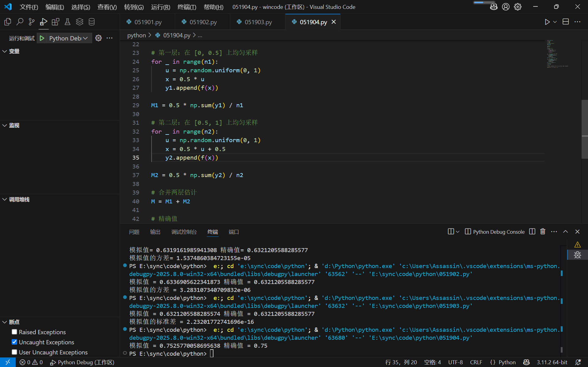Open the Search view in activity bar
Image resolution: width=588 pixels, height=367 pixels.
(x=20, y=22)
